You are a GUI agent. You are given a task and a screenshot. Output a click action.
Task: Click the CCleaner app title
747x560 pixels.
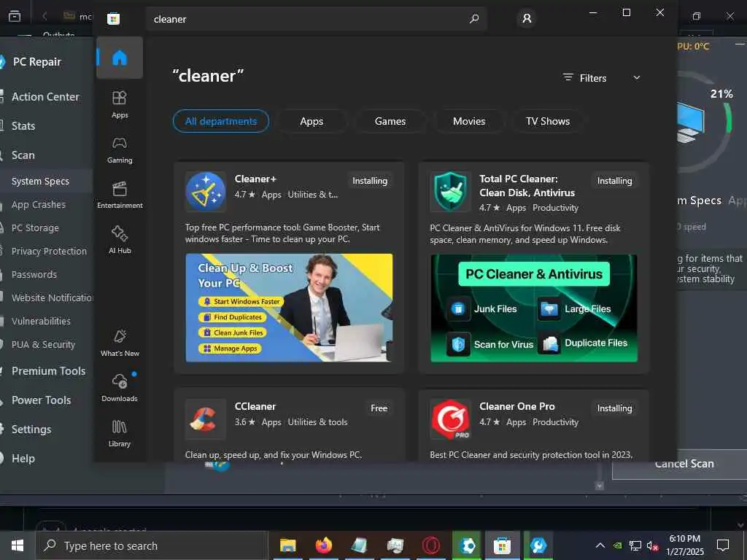tap(255, 407)
